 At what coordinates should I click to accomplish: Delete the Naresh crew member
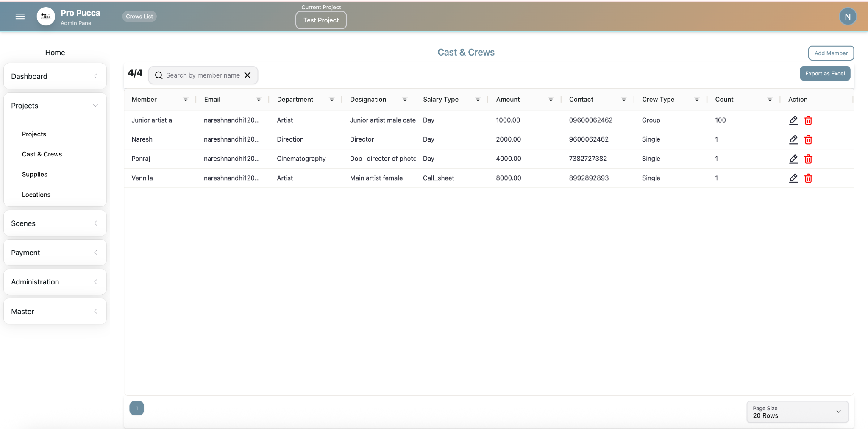(808, 139)
